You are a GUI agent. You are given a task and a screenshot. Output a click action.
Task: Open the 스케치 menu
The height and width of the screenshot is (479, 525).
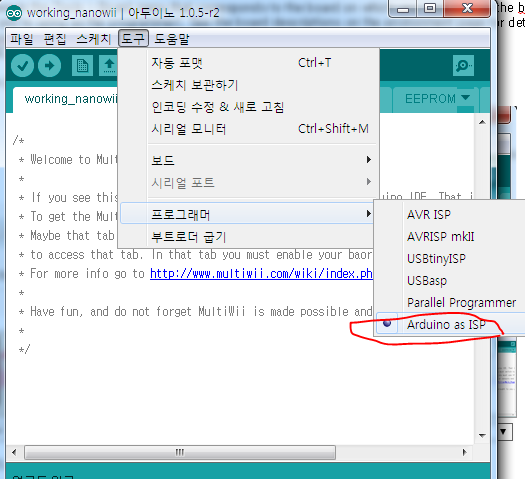tap(93, 39)
